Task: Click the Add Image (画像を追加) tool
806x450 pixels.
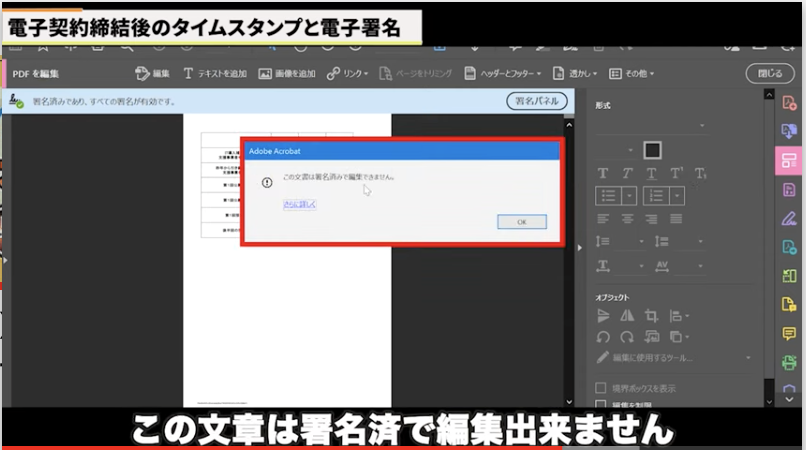Action: pos(287,74)
